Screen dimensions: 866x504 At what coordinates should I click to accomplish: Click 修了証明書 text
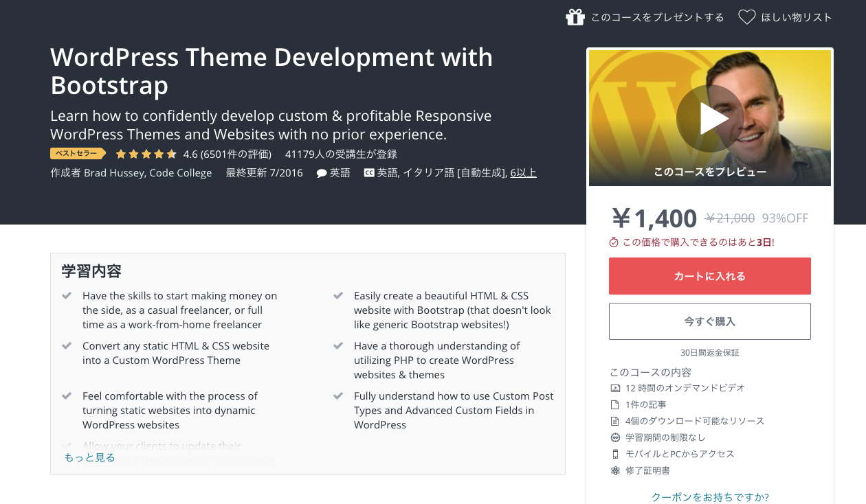coord(647,470)
